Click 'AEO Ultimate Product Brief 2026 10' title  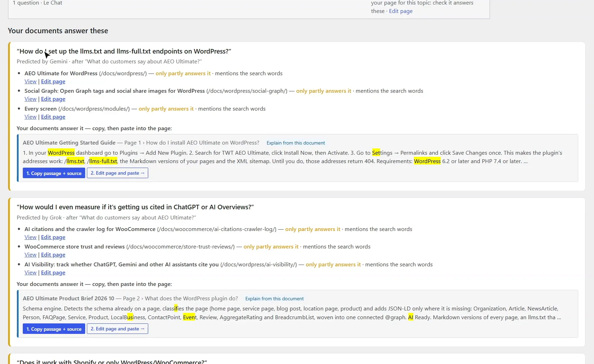click(68, 299)
